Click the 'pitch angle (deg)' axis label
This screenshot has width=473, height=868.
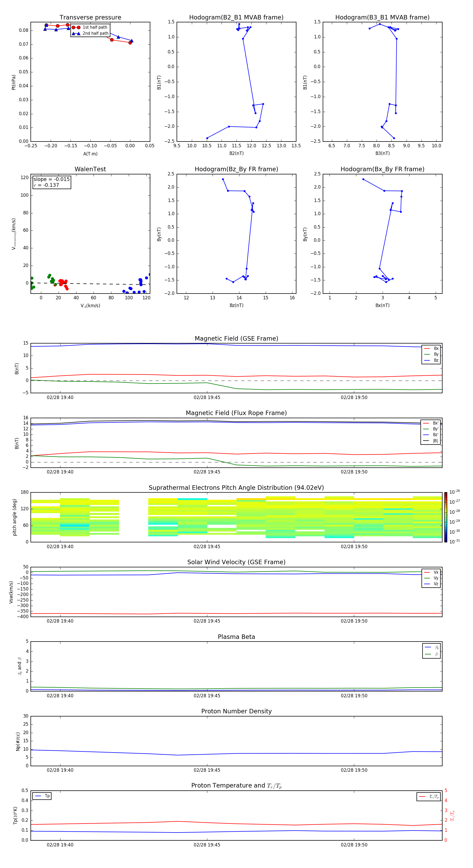[x=14, y=517]
